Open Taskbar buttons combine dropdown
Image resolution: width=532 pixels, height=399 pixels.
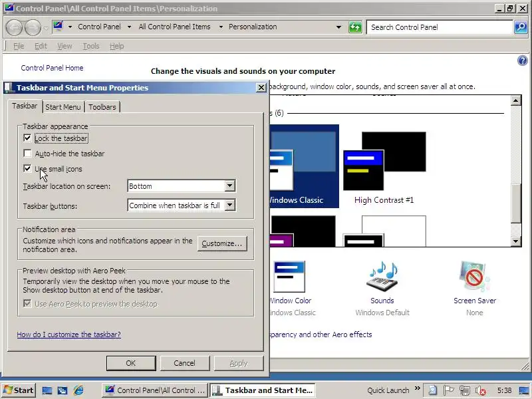[229, 205]
